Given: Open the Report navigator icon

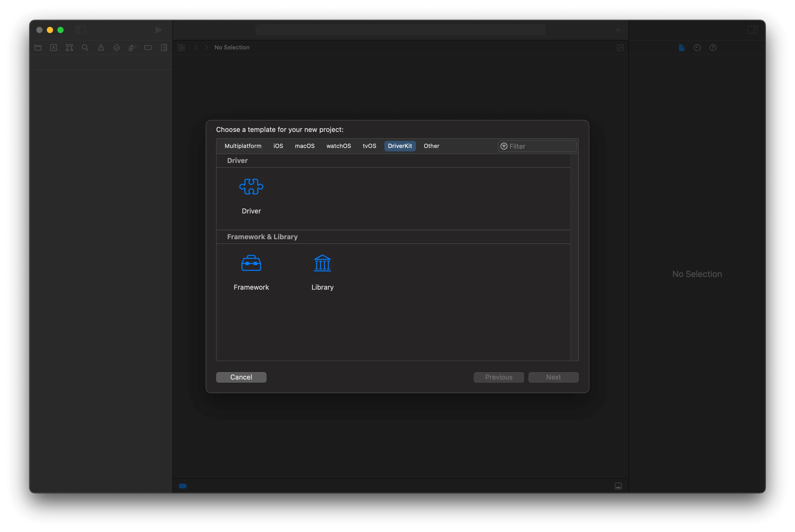Looking at the screenshot, I should point(164,48).
